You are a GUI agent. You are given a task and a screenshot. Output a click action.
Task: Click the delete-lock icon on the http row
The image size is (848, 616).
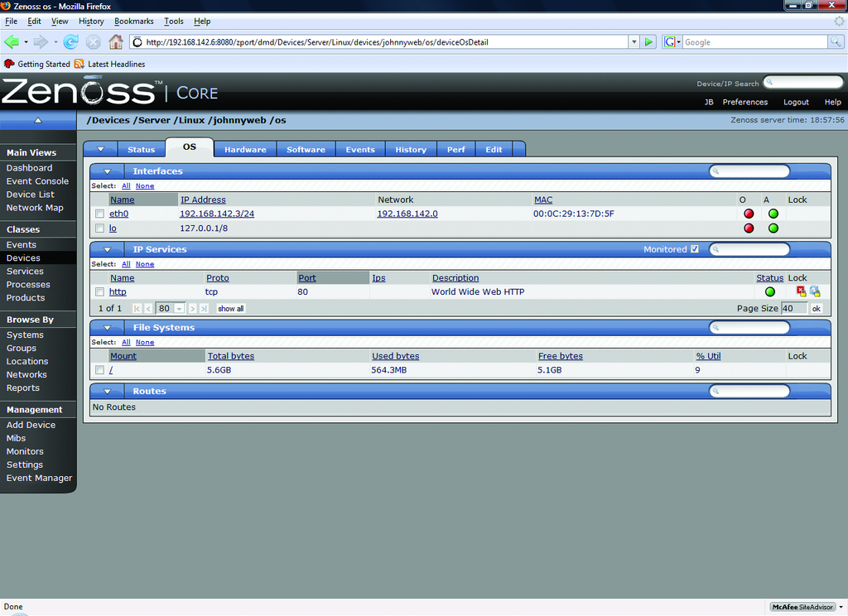[x=801, y=291]
